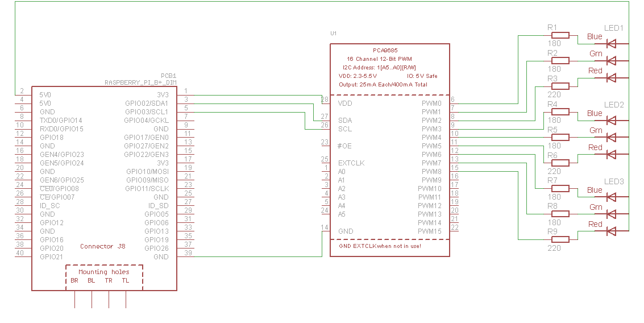Click the RASPBERRY_PI_B+_DIM label
The image size is (644, 323).
pyautogui.click(x=141, y=82)
